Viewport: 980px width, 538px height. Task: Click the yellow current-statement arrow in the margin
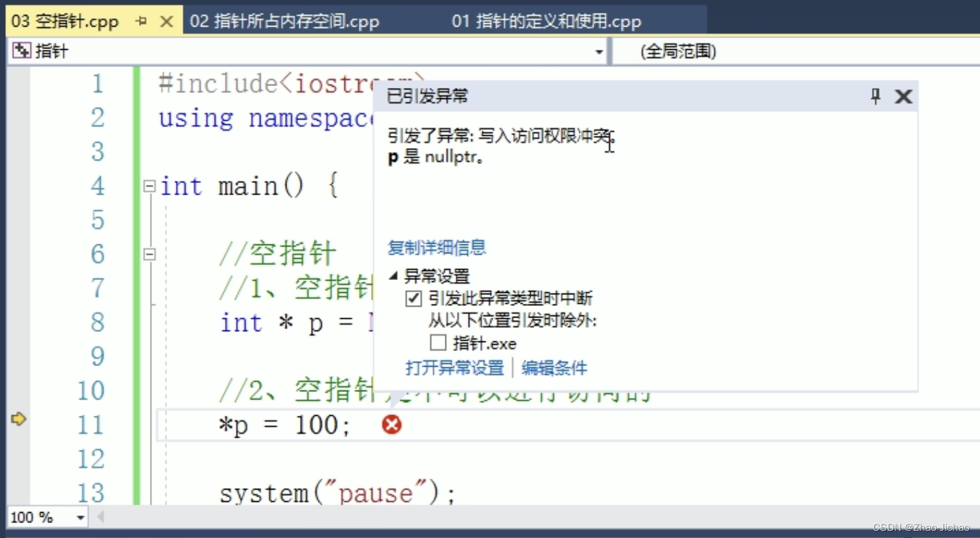[x=19, y=419]
